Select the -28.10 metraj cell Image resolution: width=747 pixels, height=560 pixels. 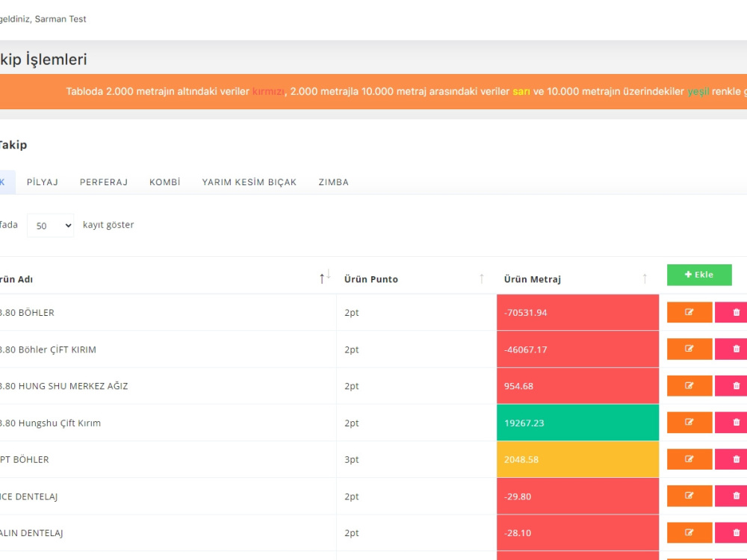pos(577,532)
